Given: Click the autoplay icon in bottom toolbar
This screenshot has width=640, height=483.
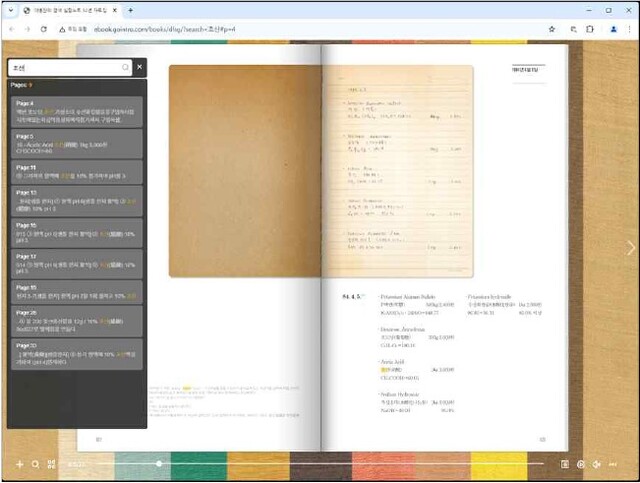Looking at the screenshot, I should (x=581, y=464).
